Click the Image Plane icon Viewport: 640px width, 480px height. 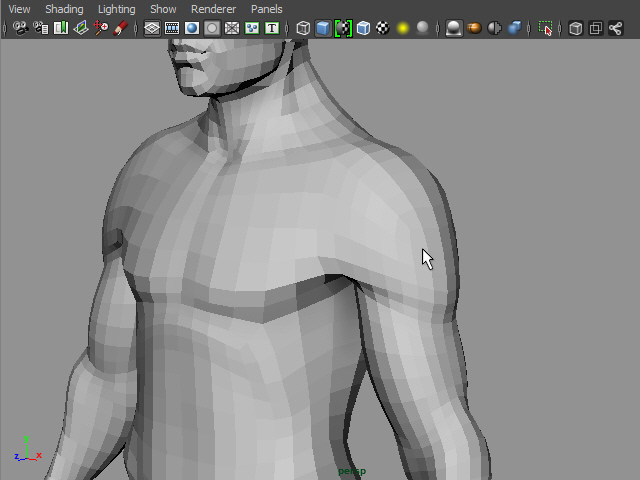click(81, 28)
